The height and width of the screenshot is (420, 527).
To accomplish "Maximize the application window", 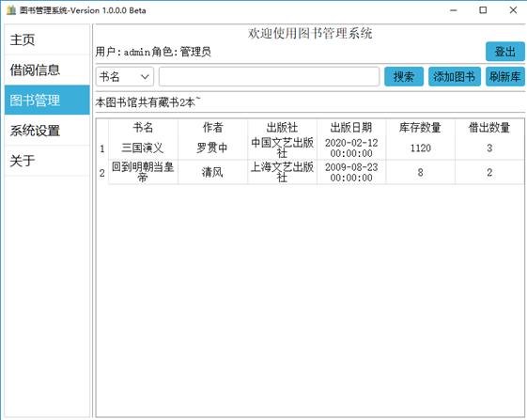I will click(483, 10).
